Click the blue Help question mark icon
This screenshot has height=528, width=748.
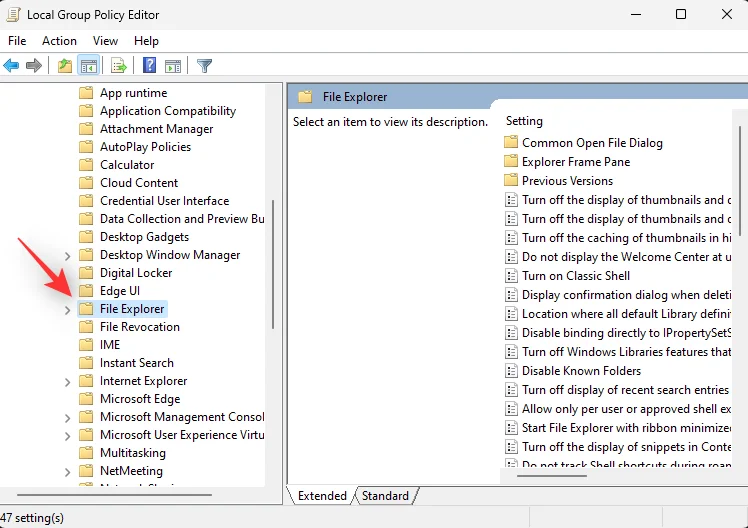[149, 65]
